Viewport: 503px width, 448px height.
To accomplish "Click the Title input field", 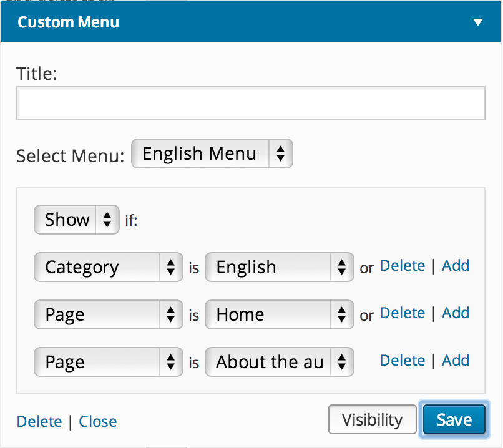I will [x=250, y=103].
